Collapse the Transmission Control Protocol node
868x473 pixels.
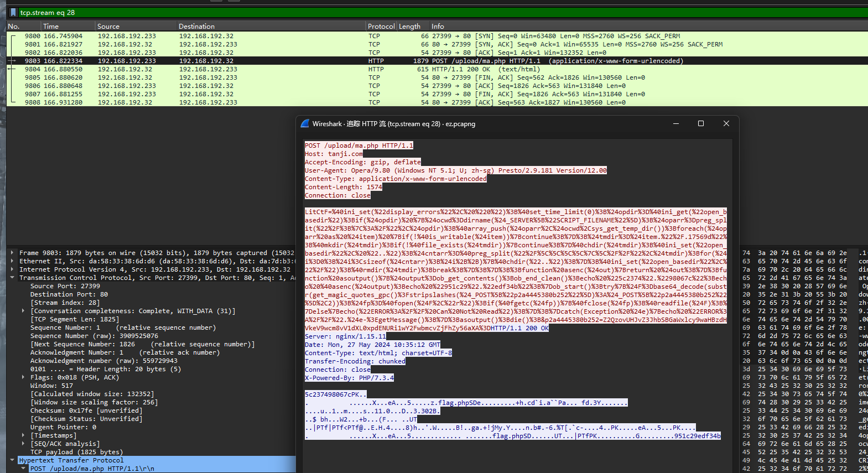tap(12, 278)
